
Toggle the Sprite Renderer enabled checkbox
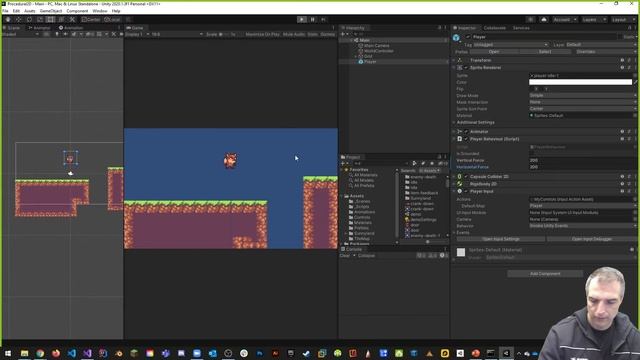tap(467, 67)
